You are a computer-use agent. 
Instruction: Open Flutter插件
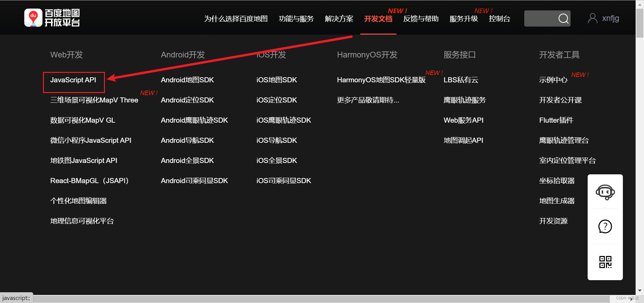(556, 120)
